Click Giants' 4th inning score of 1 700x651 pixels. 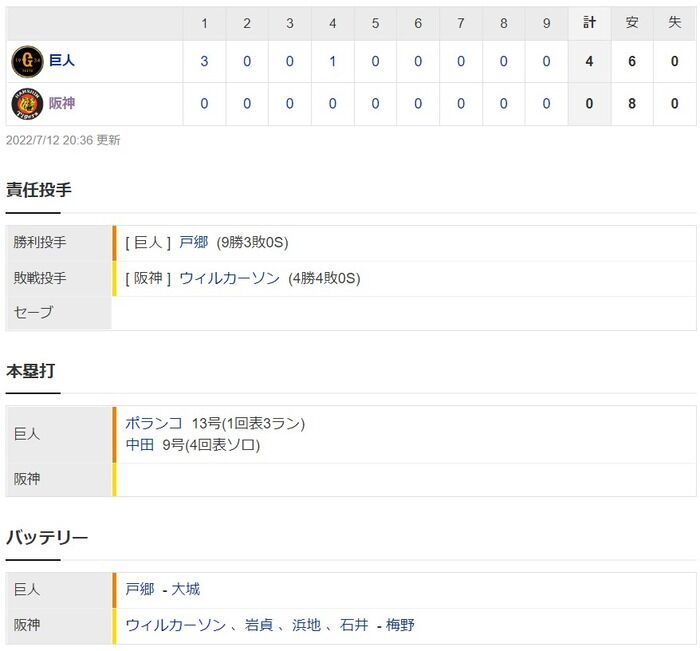tap(332, 61)
